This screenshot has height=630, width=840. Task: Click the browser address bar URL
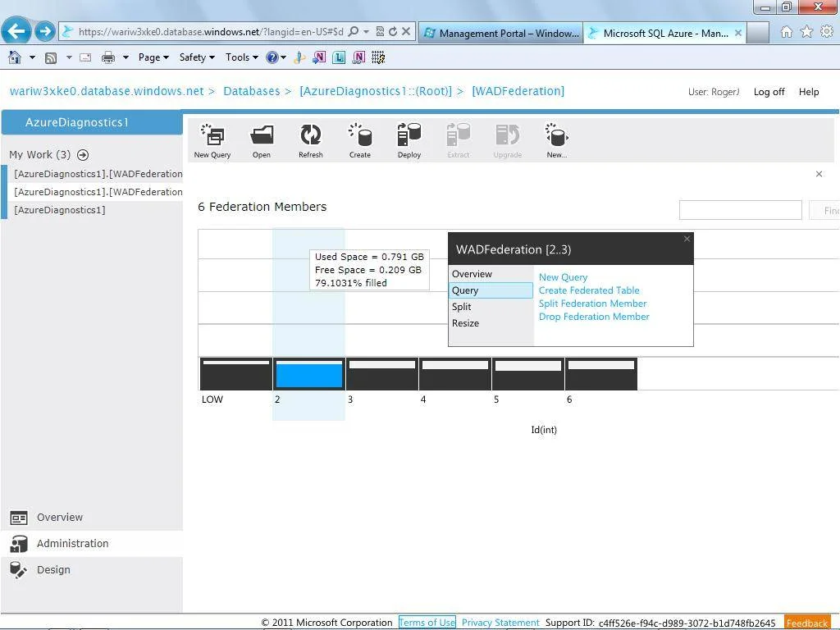pyautogui.click(x=211, y=32)
